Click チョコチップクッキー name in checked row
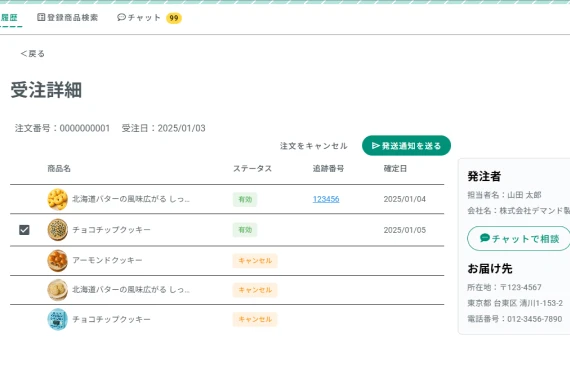 tap(111, 230)
